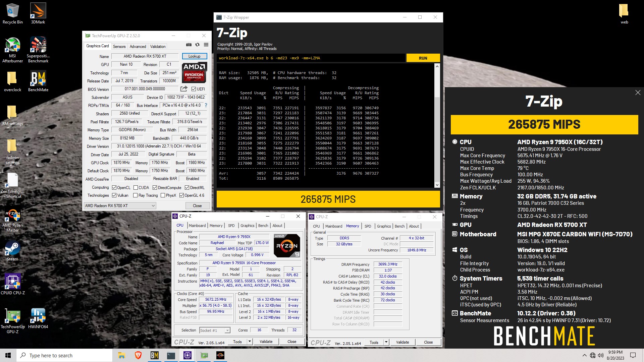644x362 pixels.
Task: Show hidden system tray icons
Action: point(585,355)
